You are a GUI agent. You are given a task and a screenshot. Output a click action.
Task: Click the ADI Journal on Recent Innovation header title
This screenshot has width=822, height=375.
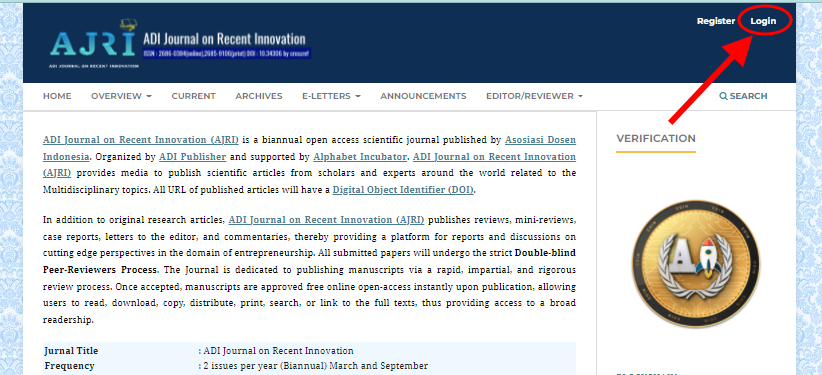224,39
